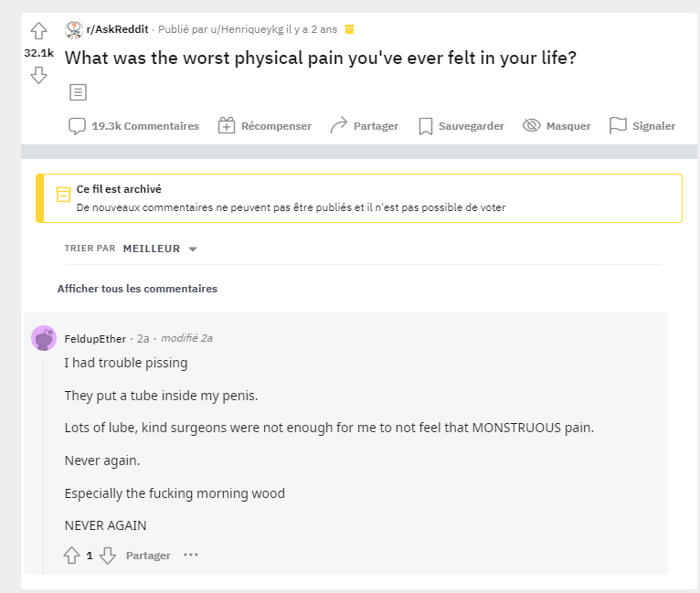Click FeldupEther's purple avatar

pyautogui.click(x=44, y=338)
